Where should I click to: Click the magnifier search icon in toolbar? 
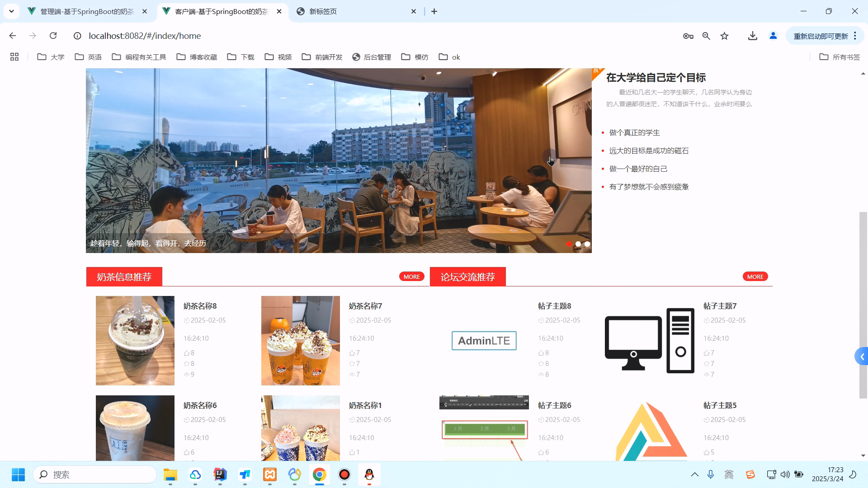pos(706,36)
